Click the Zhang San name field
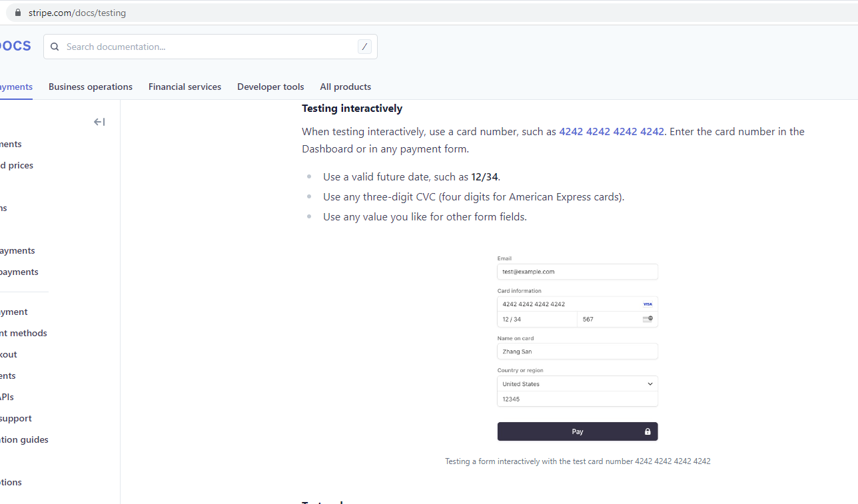 [577, 352]
